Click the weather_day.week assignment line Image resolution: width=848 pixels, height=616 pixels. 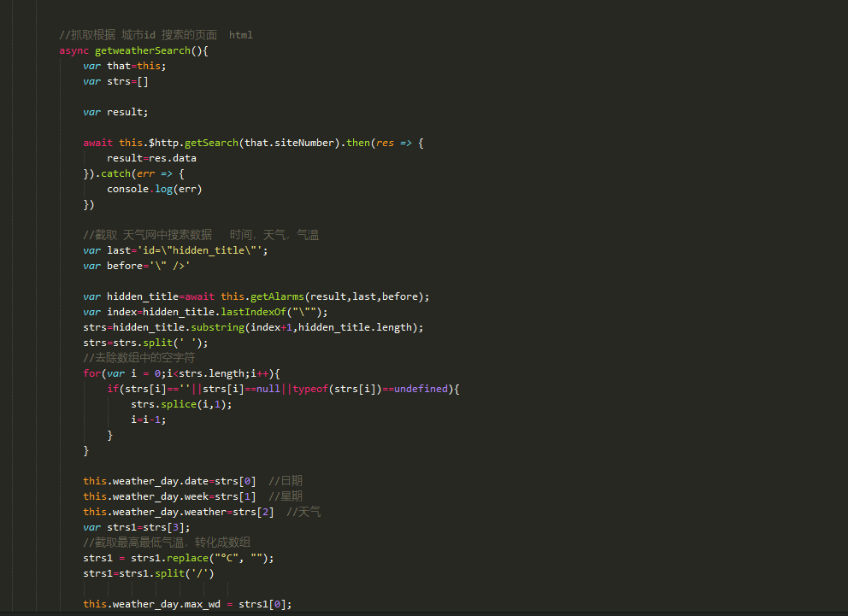pyautogui.click(x=192, y=496)
